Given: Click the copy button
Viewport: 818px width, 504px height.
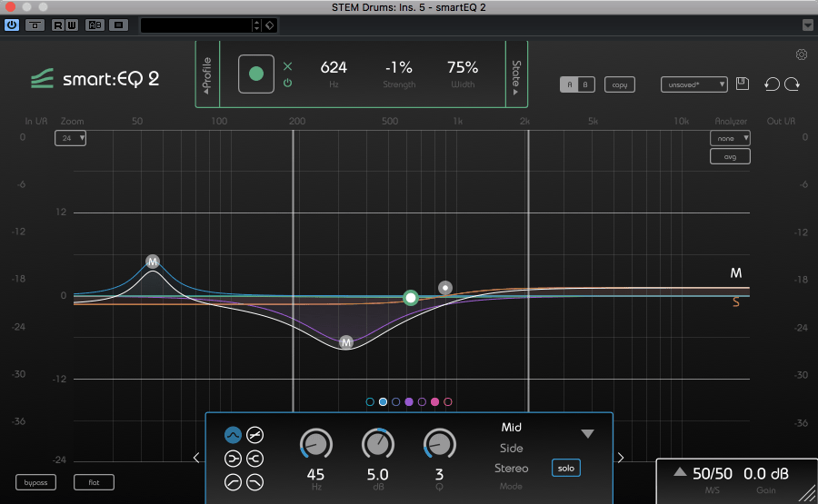Looking at the screenshot, I should pyautogui.click(x=619, y=84).
